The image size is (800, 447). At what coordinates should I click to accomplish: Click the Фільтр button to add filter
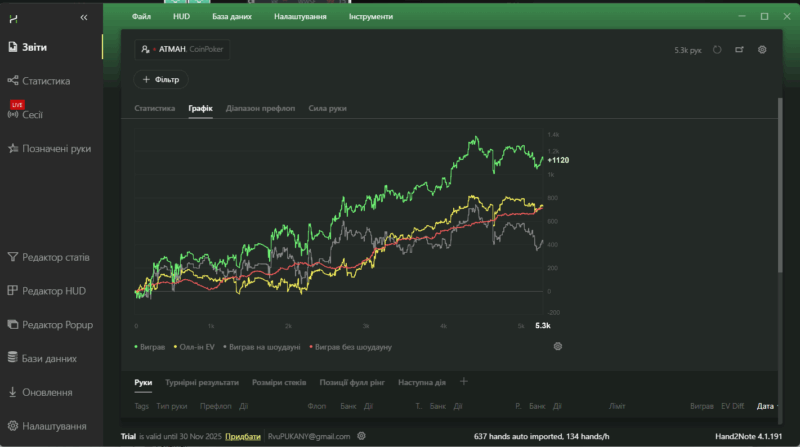[x=160, y=79]
